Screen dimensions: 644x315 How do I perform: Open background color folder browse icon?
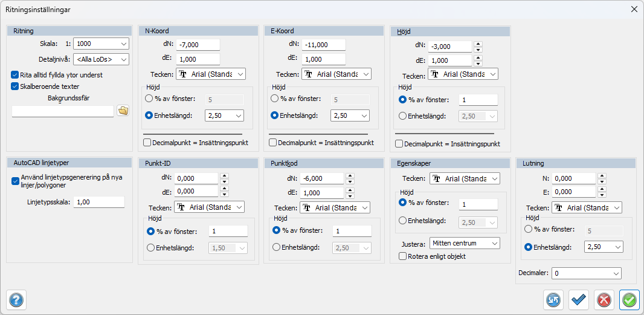coord(123,111)
